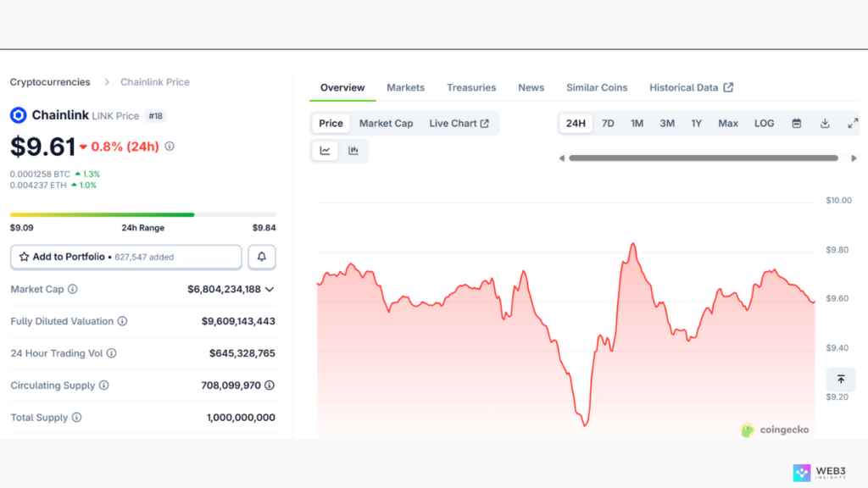Image resolution: width=868 pixels, height=488 pixels.
Task: Click the chart range scrollbar track
Action: coord(703,158)
